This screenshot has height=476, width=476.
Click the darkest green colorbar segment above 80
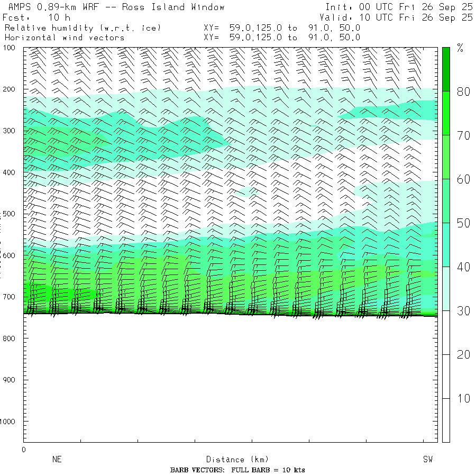(446, 69)
